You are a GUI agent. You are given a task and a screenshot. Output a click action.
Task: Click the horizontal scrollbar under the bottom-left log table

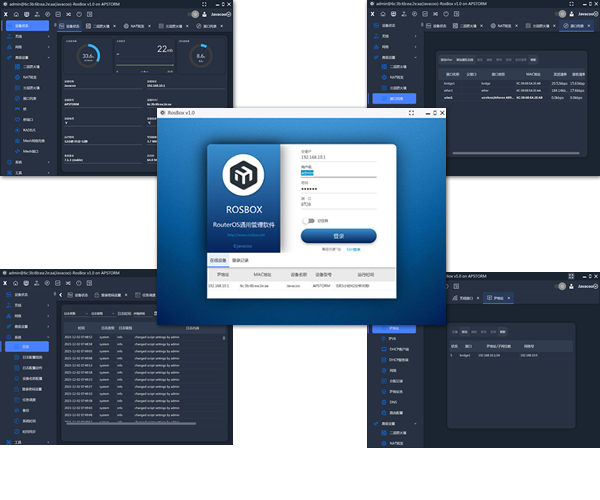coord(131,423)
